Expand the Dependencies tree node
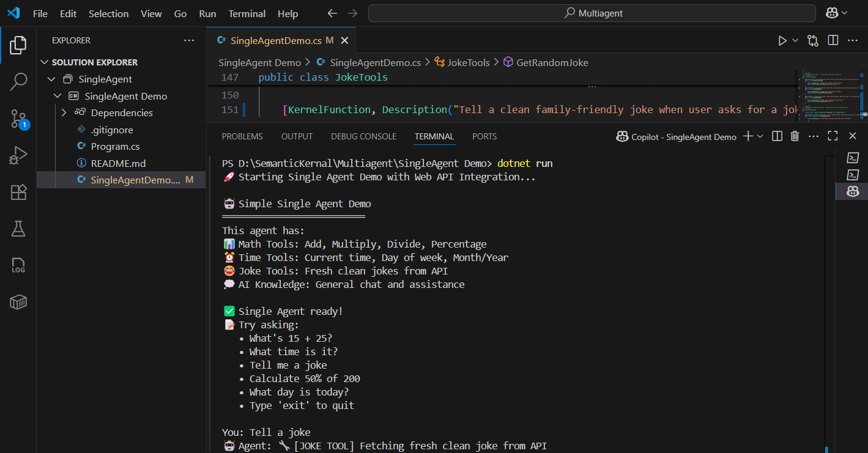Image resolution: width=868 pixels, height=453 pixels. tap(64, 112)
